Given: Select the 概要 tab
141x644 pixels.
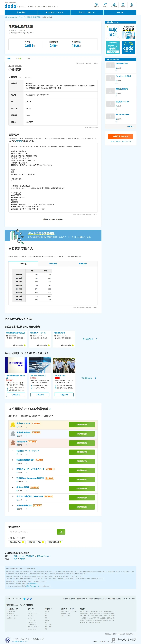Looking at the screenshot, I should point(9,59).
